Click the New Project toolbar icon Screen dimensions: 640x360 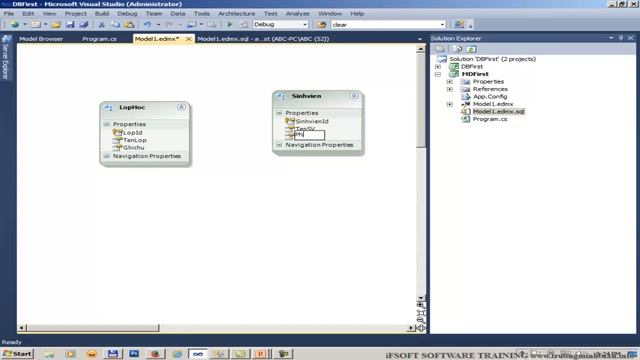[x=15, y=24]
